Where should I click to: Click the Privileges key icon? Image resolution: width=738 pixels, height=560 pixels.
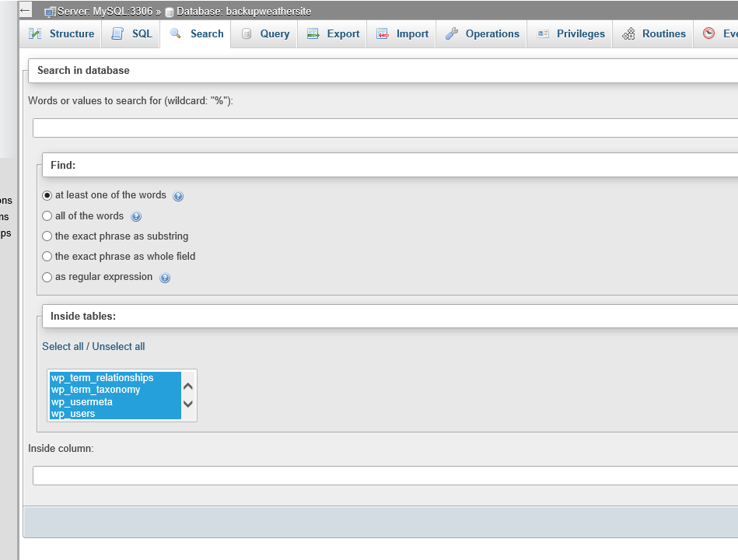pos(544,33)
